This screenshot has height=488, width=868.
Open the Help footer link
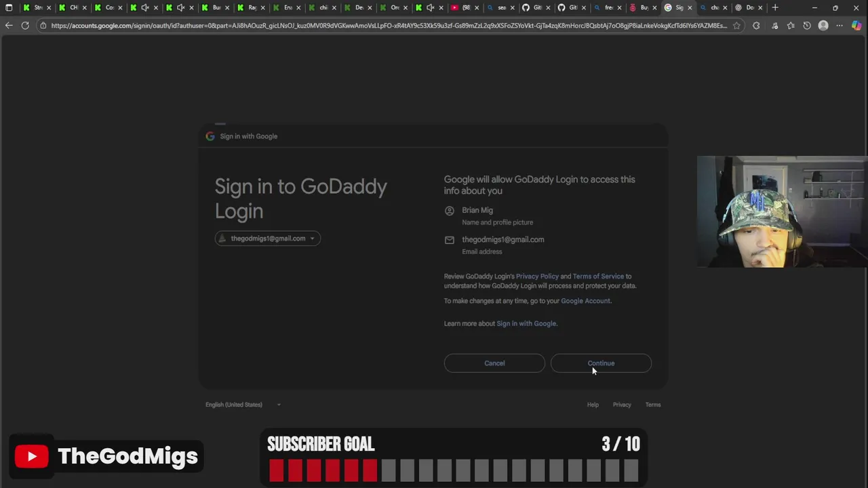(593, 405)
